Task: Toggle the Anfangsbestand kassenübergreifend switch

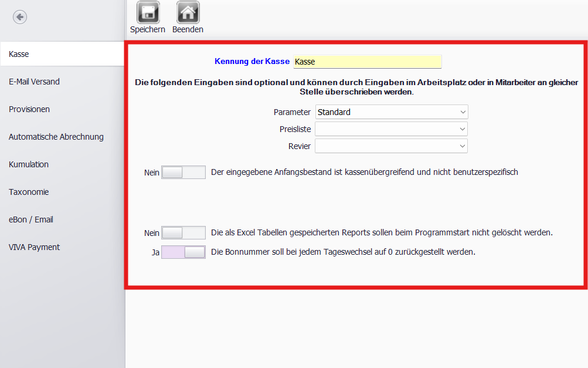Action: [183, 173]
